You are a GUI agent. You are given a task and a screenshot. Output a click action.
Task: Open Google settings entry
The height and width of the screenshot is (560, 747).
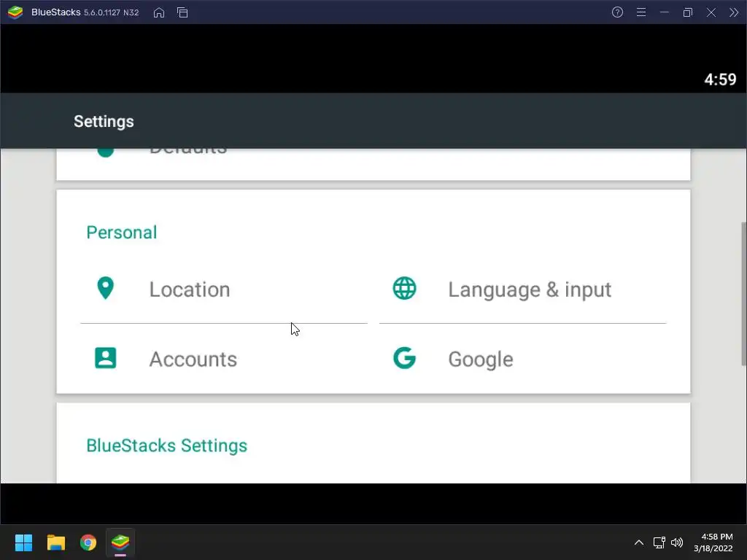coord(522,359)
